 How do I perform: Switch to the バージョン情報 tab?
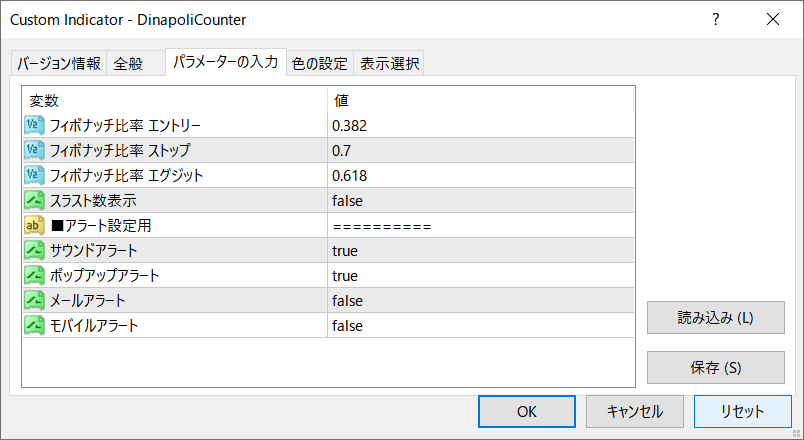[x=59, y=64]
